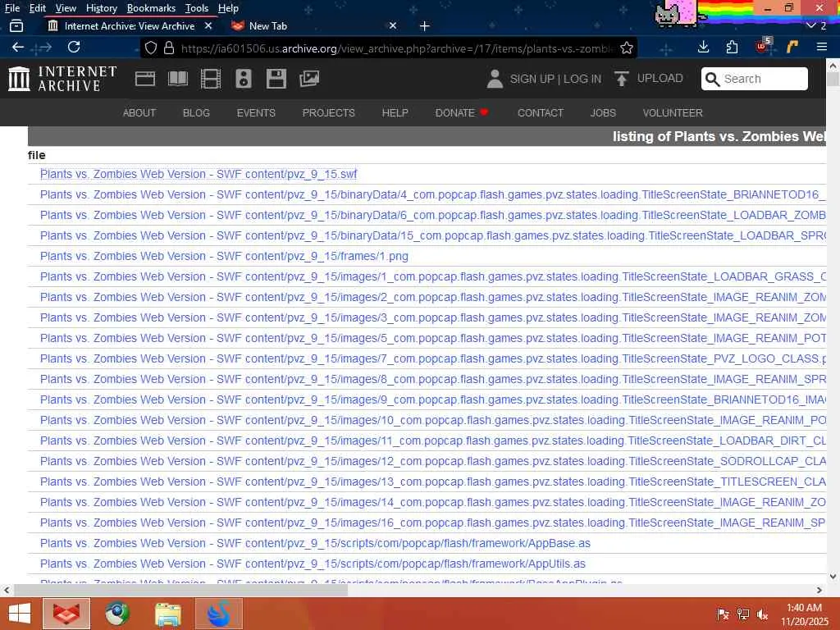
Task: Click the Internet Archive logo
Action: [62, 79]
